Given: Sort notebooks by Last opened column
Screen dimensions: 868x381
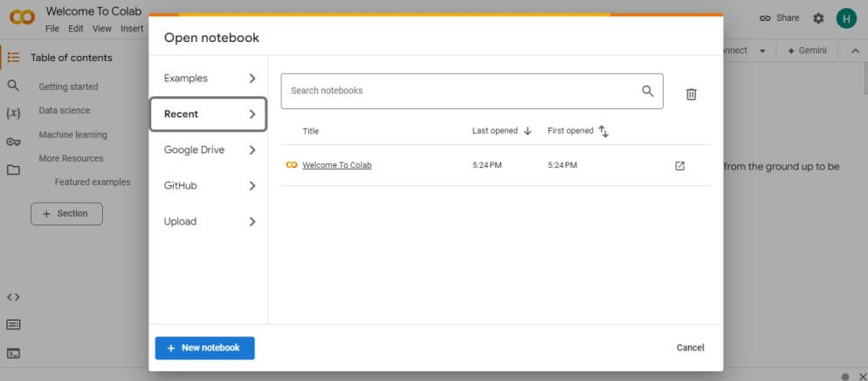Looking at the screenshot, I should coord(501,131).
